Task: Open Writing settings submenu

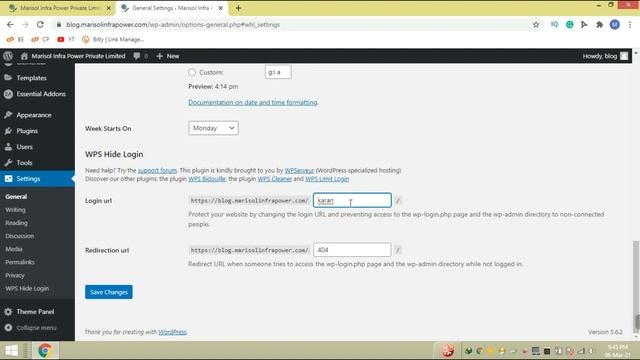Action: tap(16, 209)
